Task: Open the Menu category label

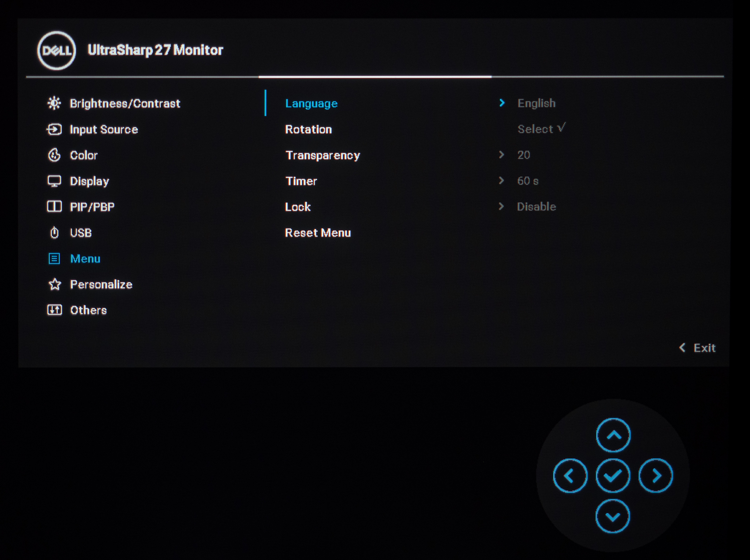Action: pos(85,259)
